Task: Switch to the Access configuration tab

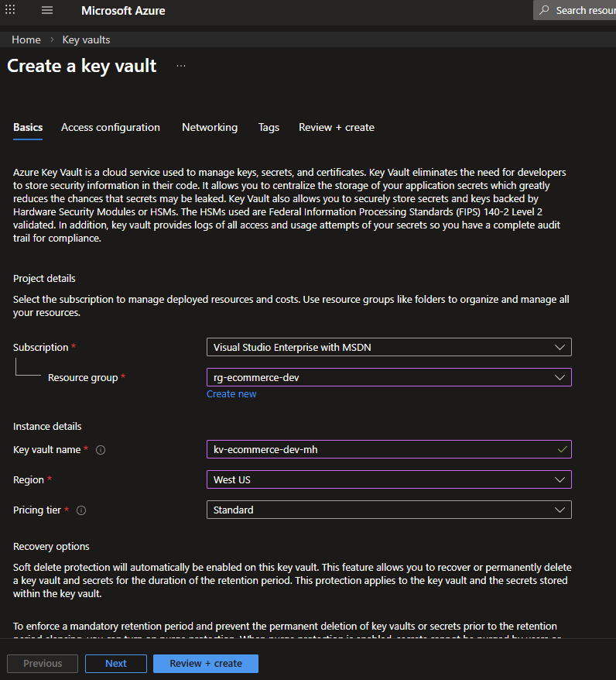Action: [x=111, y=128]
